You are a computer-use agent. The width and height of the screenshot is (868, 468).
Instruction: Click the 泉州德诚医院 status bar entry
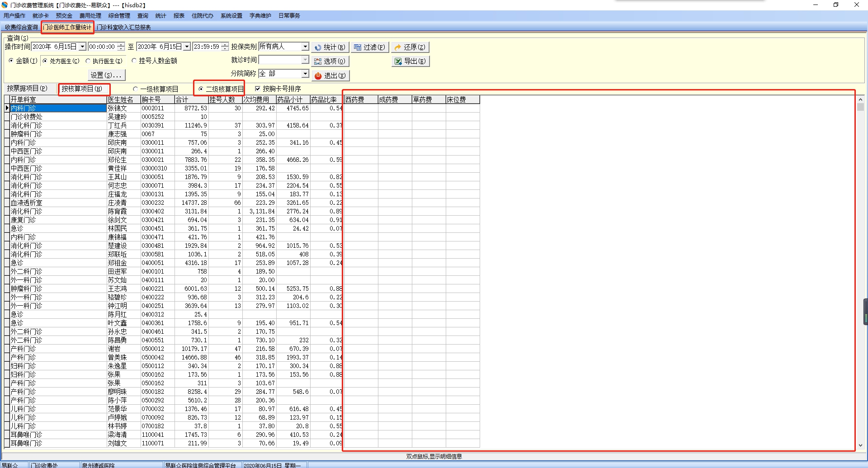click(x=122, y=465)
